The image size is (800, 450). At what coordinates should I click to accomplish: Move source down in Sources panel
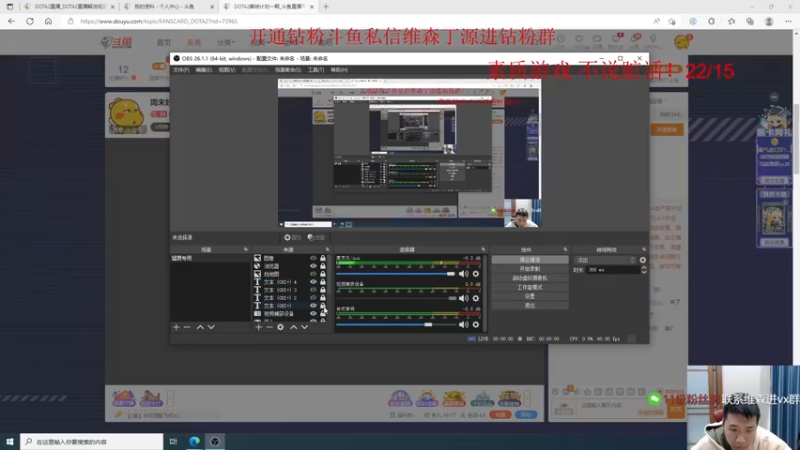coord(305,327)
